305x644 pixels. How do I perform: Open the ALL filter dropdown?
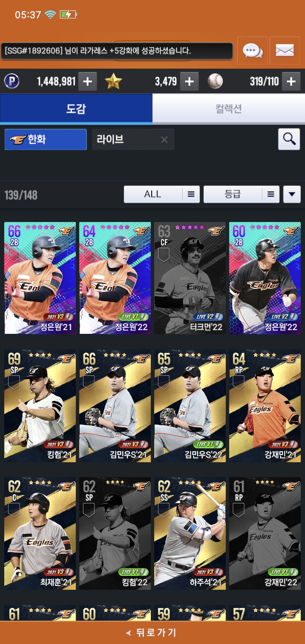(x=162, y=194)
